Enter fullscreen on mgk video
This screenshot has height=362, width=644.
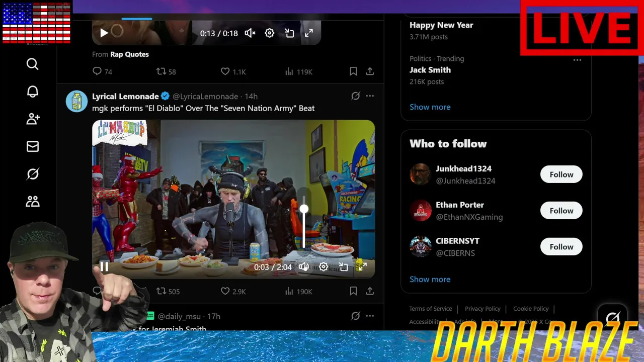[362, 267]
